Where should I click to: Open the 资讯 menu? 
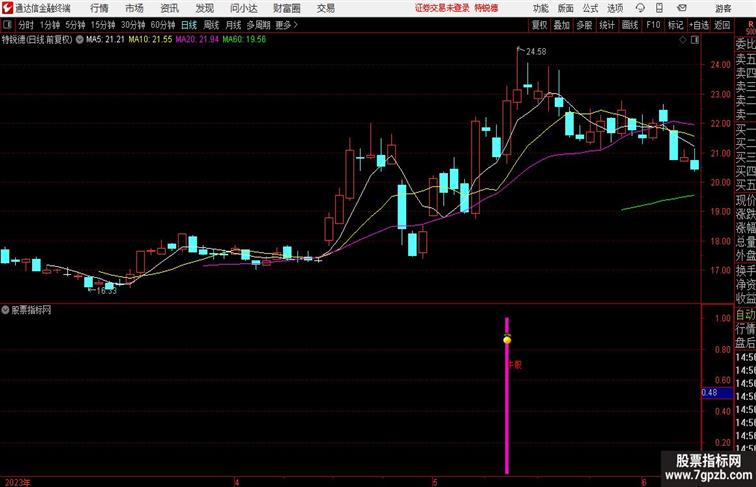(169, 8)
